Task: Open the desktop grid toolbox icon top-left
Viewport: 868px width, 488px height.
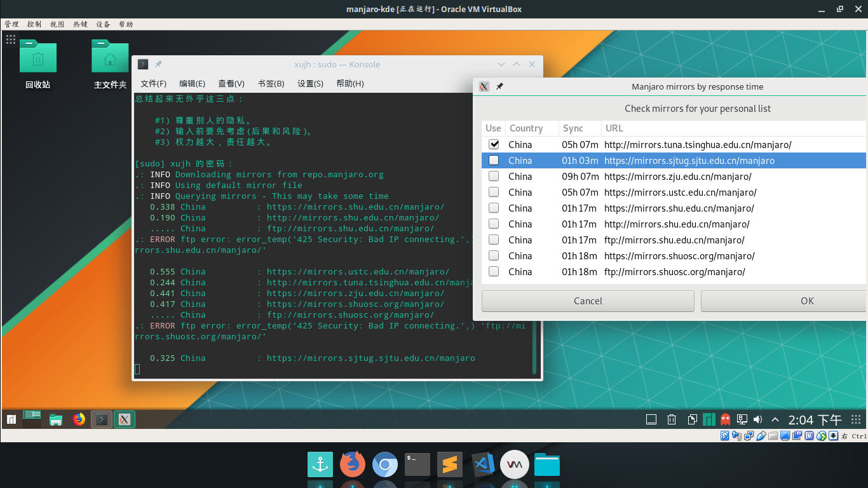Action: [x=10, y=39]
